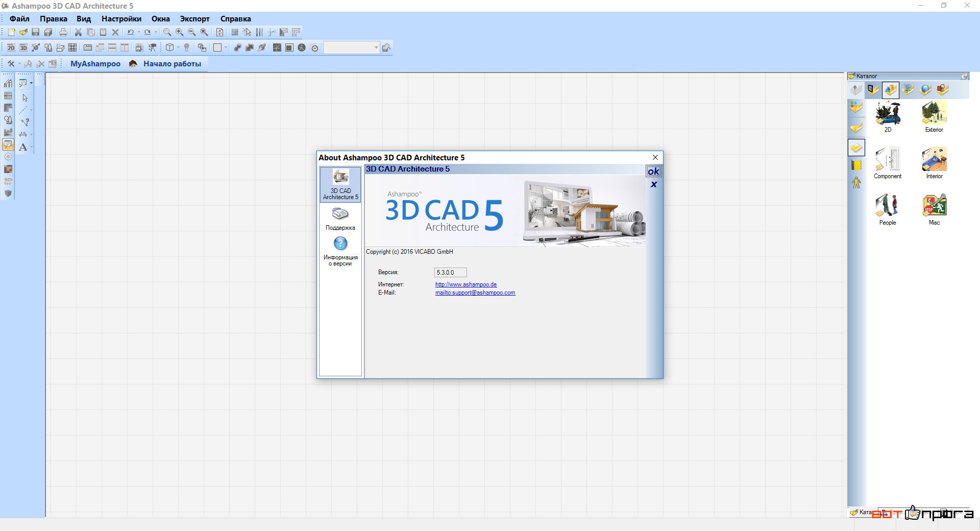
Task: Click the person figure icon in catalog
Action: 856,182
